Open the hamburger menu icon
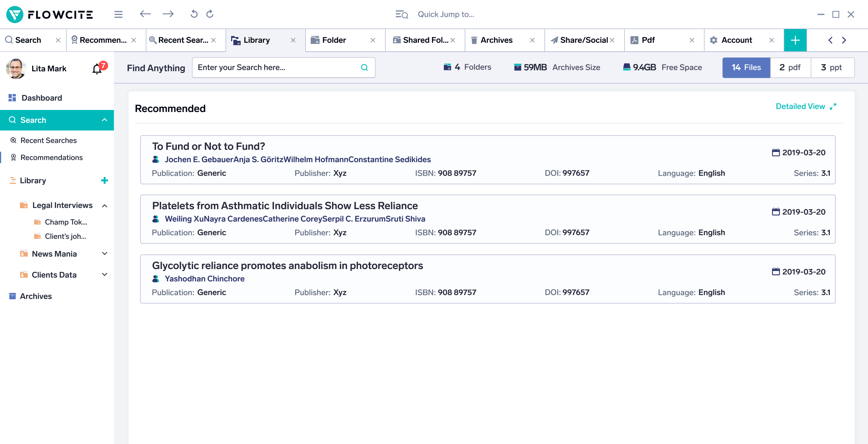 [x=118, y=14]
